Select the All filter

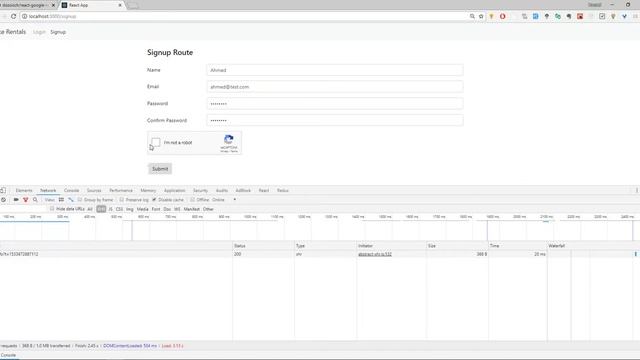[90, 209]
